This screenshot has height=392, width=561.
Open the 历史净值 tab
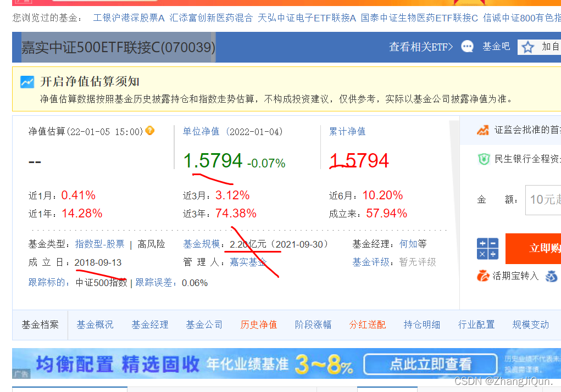[x=258, y=325]
